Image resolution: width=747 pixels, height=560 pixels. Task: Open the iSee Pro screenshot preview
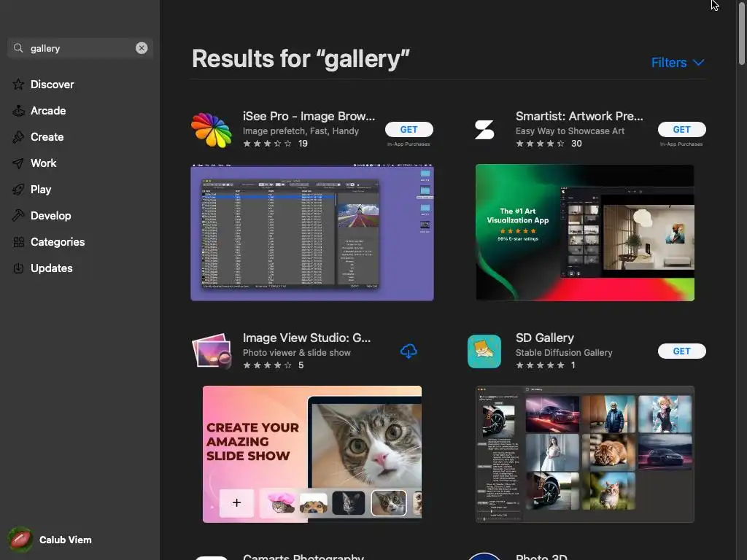pos(312,233)
